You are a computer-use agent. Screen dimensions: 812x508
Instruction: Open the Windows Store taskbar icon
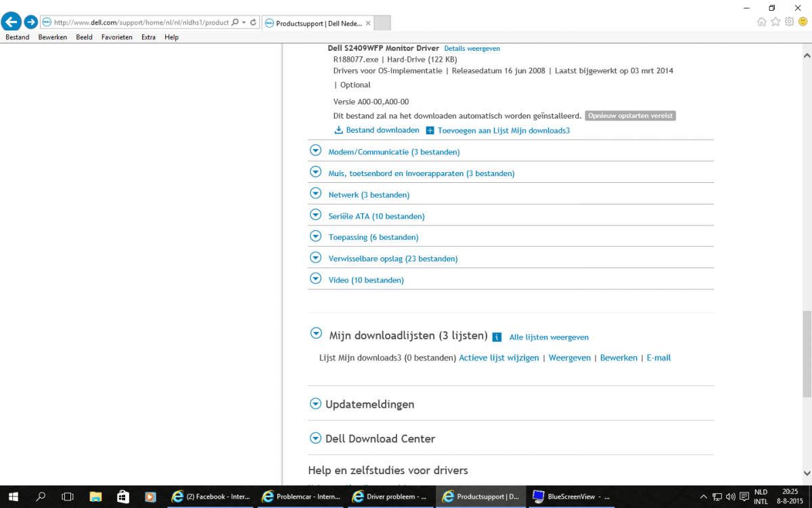123,496
